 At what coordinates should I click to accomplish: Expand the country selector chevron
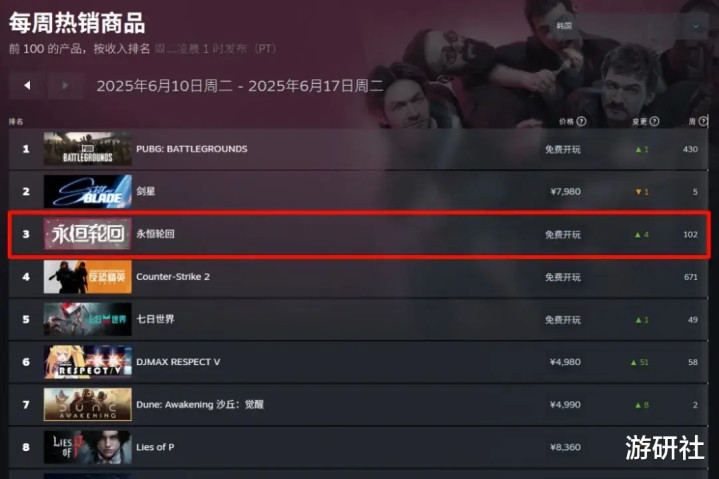pyautogui.click(x=696, y=26)
